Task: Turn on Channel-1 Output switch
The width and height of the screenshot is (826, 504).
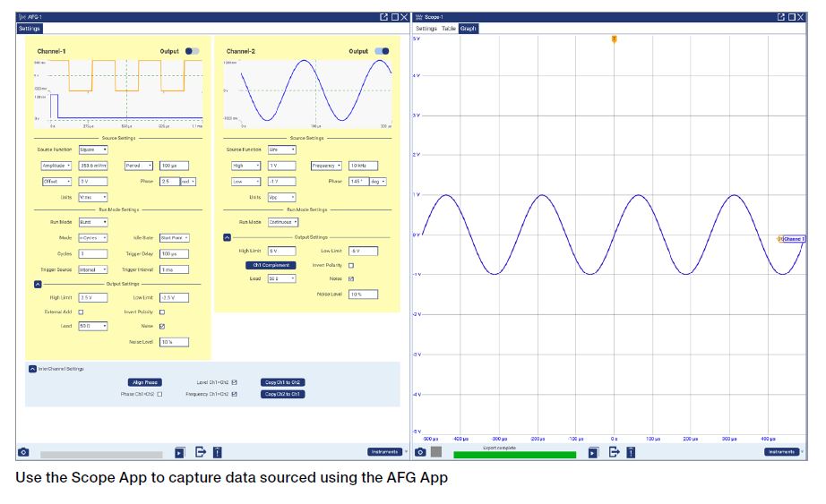Action: tap(192, 52)
